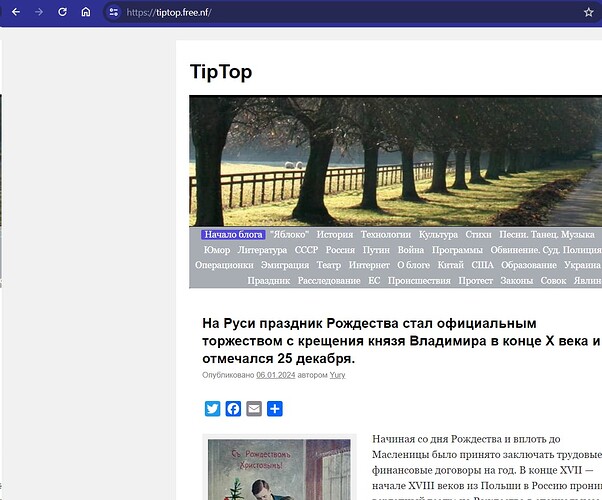This screenshot has height=500, width=602.
Task: Reload the page with the refresh icon
Action: (x=63, y=12)
